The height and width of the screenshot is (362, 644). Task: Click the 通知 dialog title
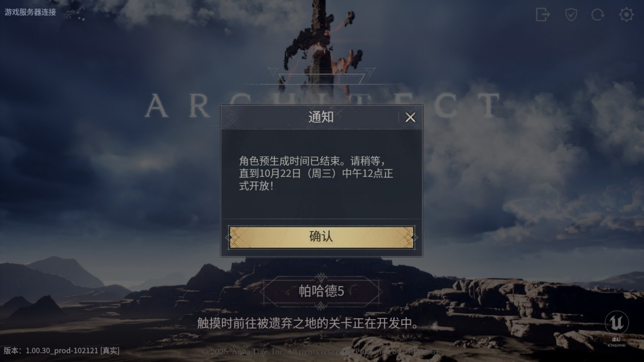321,117
